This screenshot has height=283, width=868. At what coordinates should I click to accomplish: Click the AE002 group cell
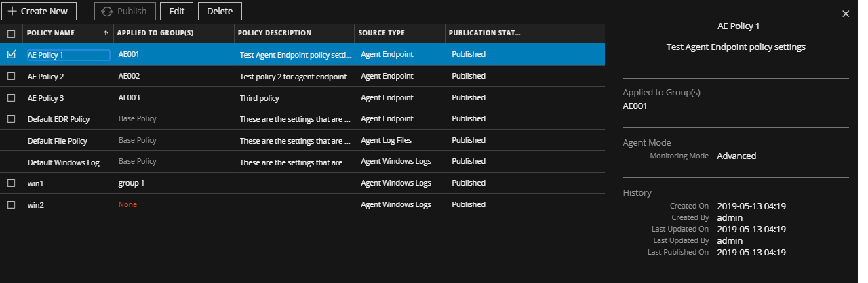point(129,76)
